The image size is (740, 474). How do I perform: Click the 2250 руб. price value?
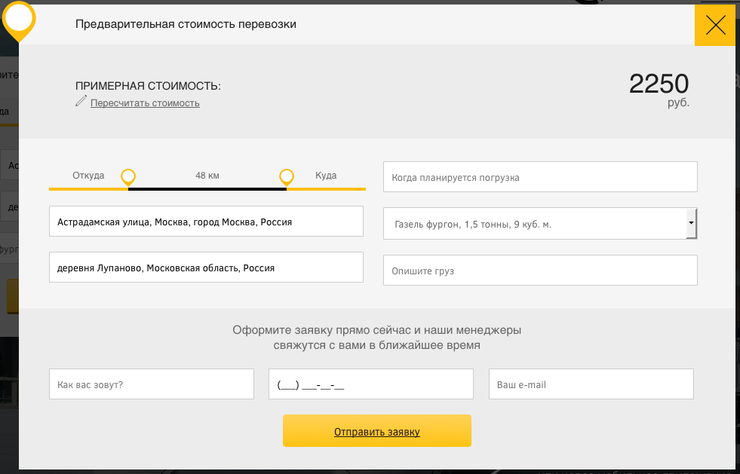[659, 90]
